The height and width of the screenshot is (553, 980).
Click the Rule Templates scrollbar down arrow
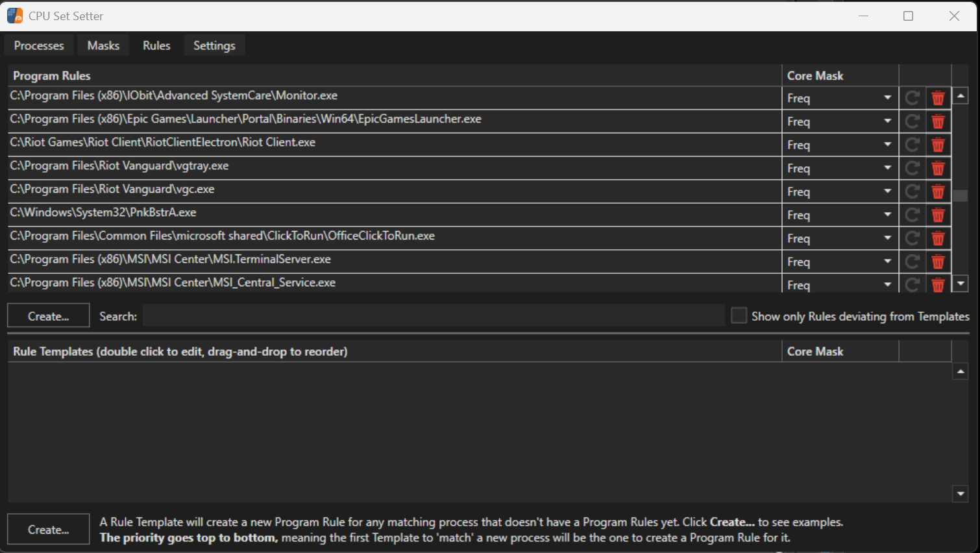[961, 494]
